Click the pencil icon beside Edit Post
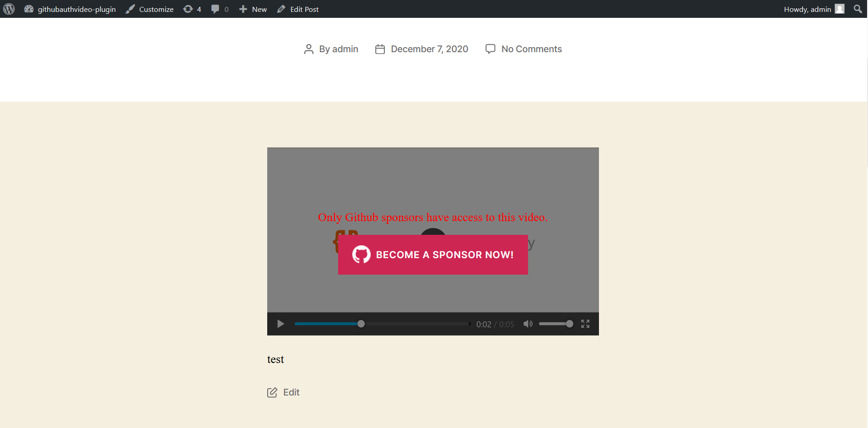Image resolution: width=868 pixels, height=428 pixels. (x=281, y=9)
